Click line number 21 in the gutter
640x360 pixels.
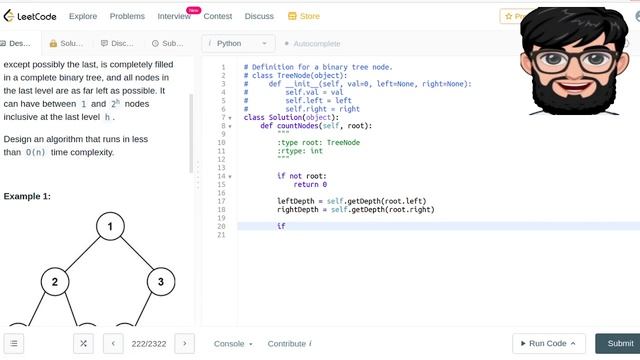pyautogui.click(x=221, y=235)
